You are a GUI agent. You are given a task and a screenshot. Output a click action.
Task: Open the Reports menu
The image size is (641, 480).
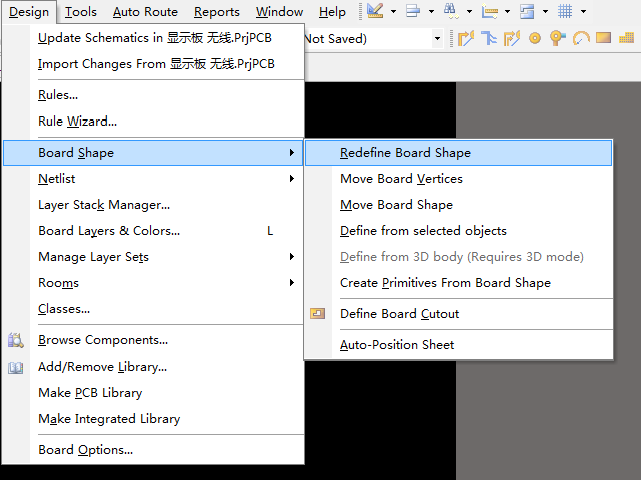(217, 12)
